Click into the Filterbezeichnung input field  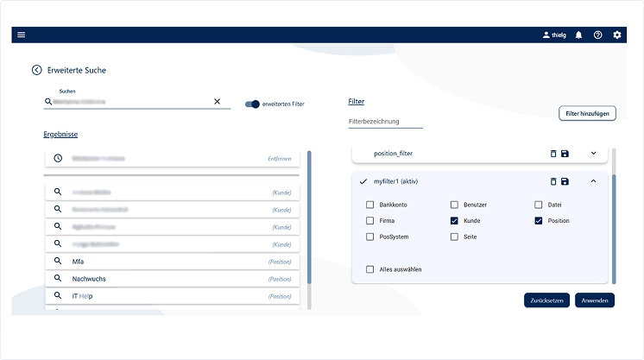(385, 122)
